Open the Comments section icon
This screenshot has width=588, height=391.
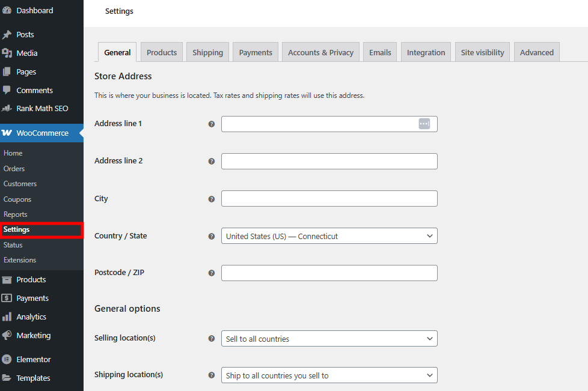point(8,90)
